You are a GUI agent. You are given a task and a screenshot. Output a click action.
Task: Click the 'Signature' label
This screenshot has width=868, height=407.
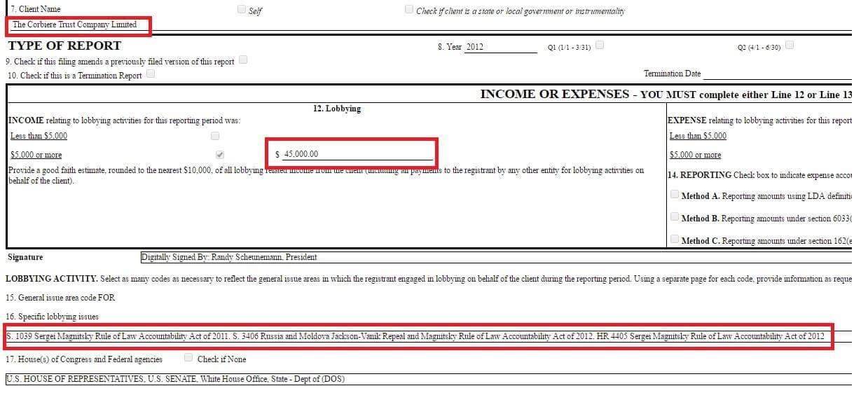pyautogui.click(x=25, y=257)
